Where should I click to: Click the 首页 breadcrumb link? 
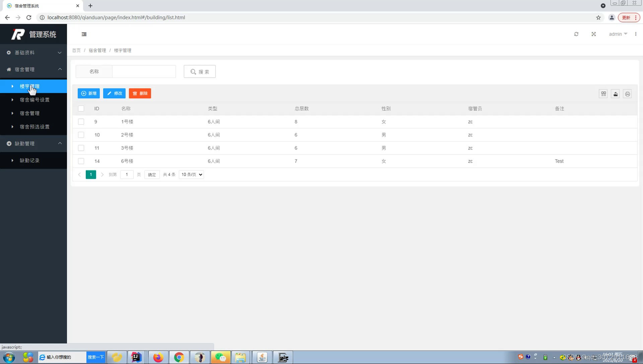coord(76,51)
